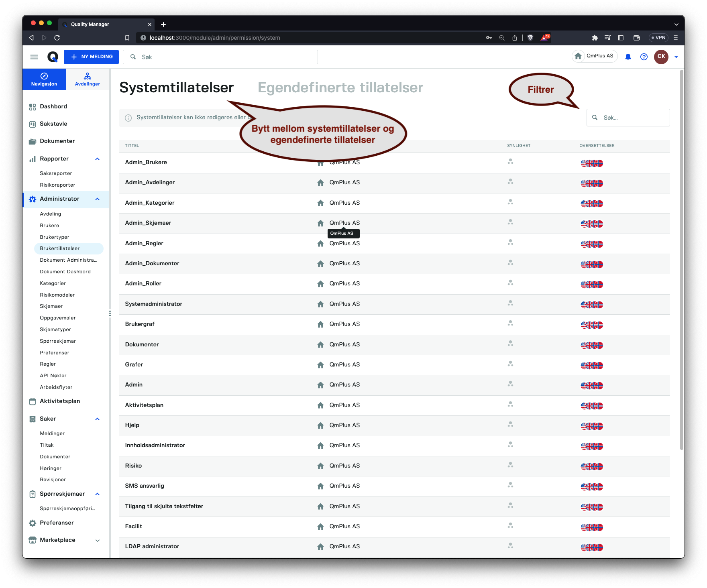Click the Marketplace store icon
This screenshot has height=588, width=707.
coord(33,540)
